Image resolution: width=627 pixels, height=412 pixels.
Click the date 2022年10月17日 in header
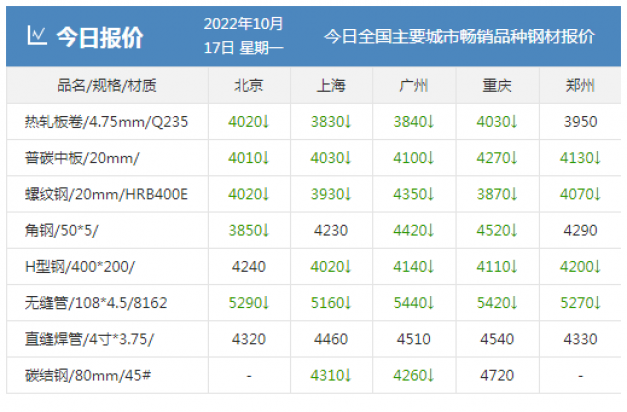pyautogui.click(x=243, y=35)
